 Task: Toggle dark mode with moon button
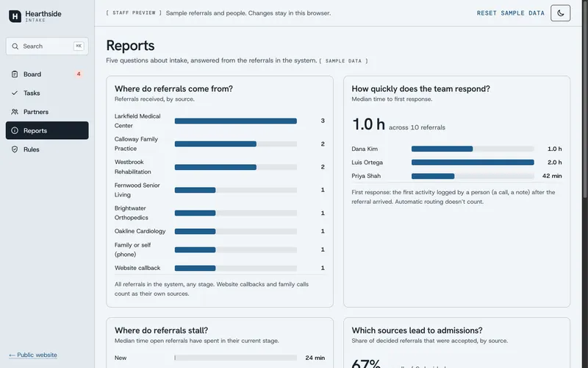pyautogui.click(x=560, y=13)
